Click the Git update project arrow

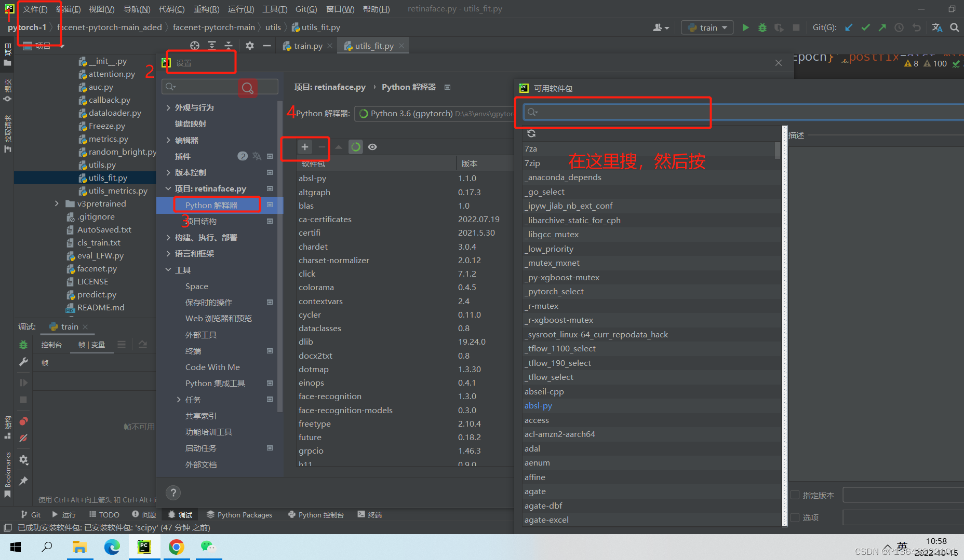849,28
